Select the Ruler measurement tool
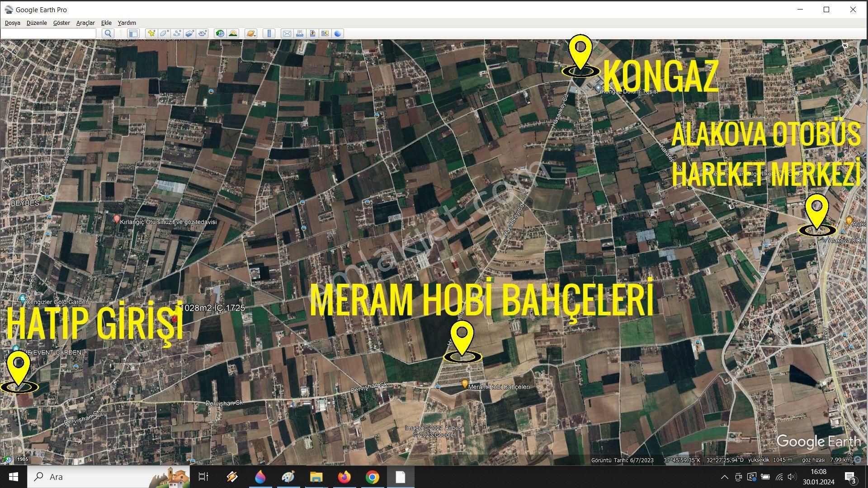The image size is (868, 488). [269, 33]
